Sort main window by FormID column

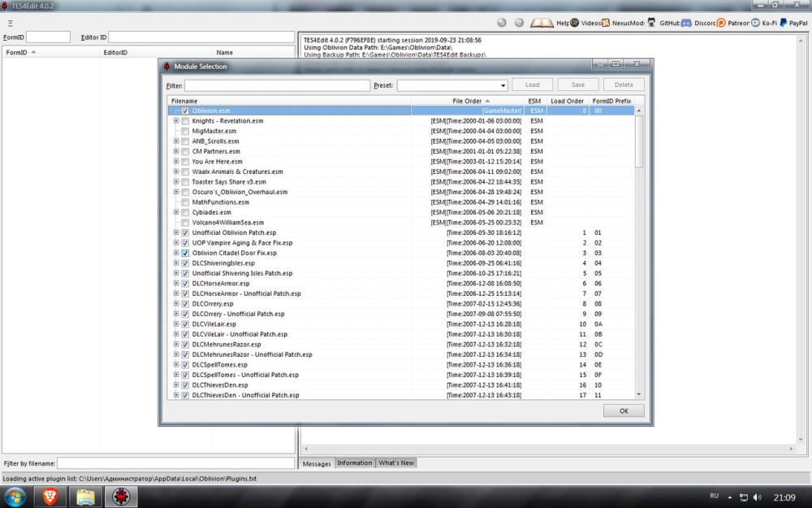pos(50,52)
